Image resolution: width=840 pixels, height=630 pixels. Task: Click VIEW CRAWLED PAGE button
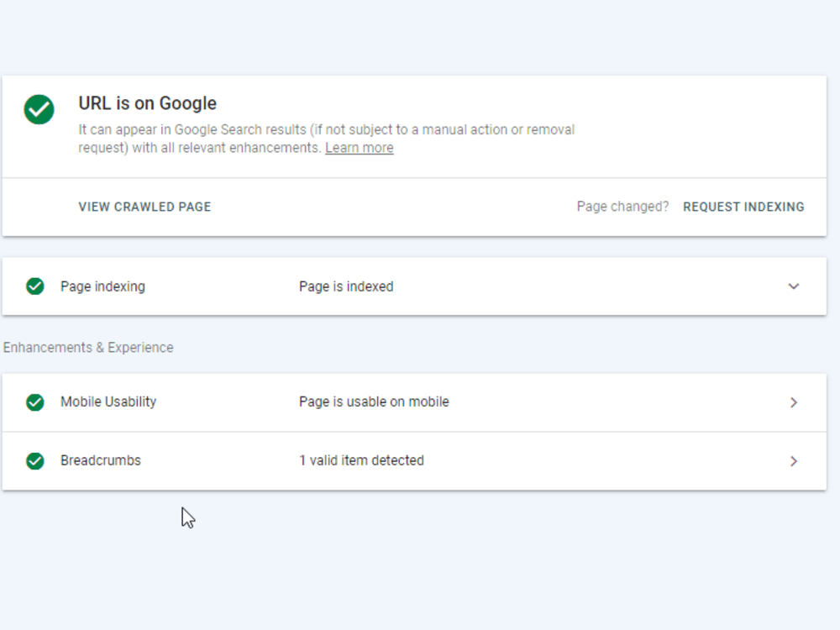pos(144,207)
